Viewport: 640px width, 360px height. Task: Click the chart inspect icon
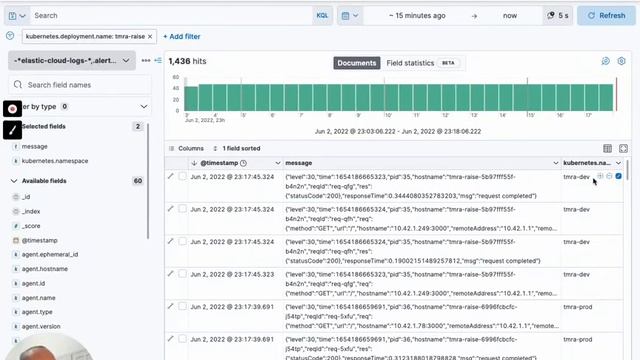(x=605, y=61)
